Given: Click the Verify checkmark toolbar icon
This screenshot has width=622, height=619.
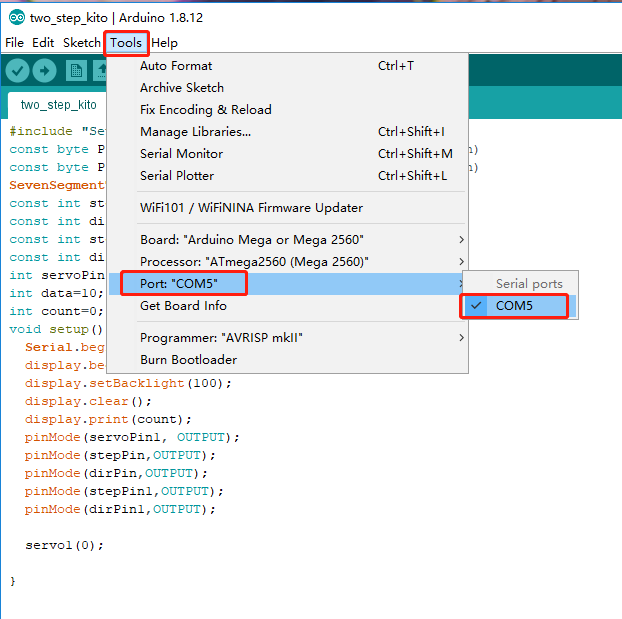Looking at the screenshot, I should coord(17,70).
